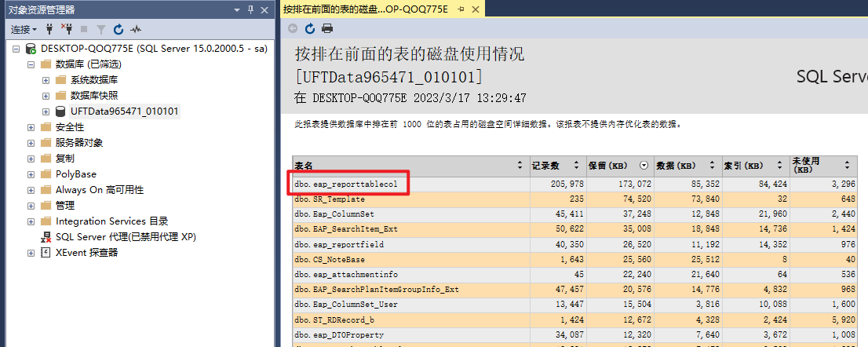868x347 pixels.
Task: Close the Object Explorer panel
Action: click(264, 9)
